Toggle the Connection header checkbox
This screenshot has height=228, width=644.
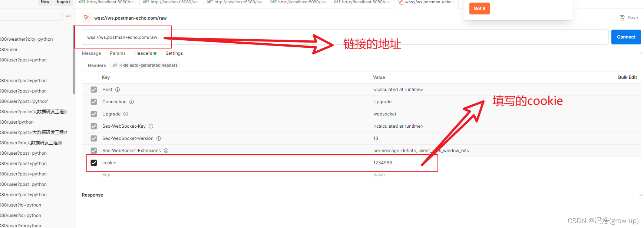tap(94, 102)
